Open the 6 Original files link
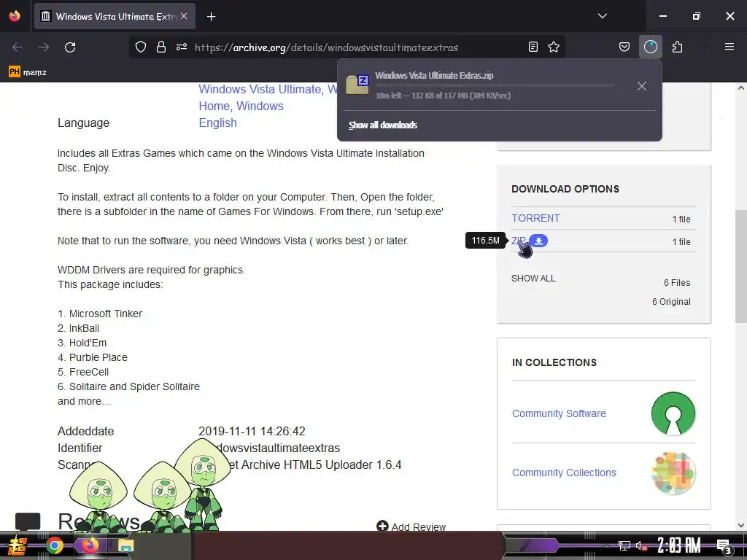This screenshot has width=747, height=560. [671, 301]
